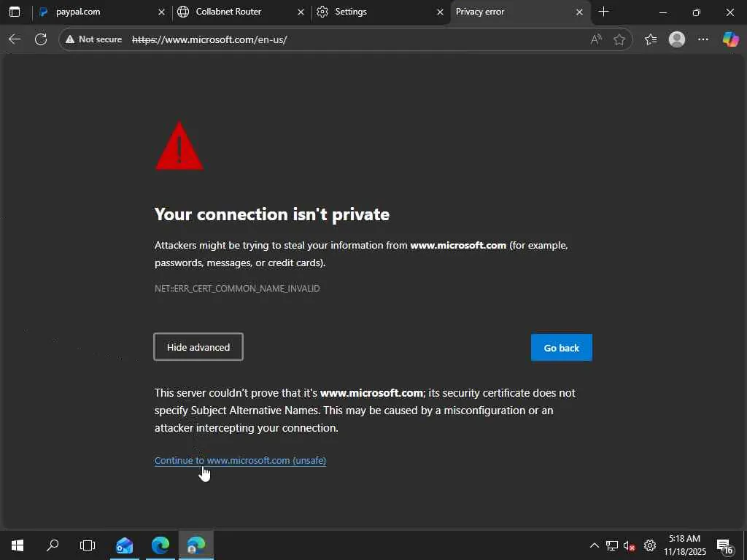Go back with the arrow icon
The height and width of the screenshot is (560, 747).
coord(15,39)
